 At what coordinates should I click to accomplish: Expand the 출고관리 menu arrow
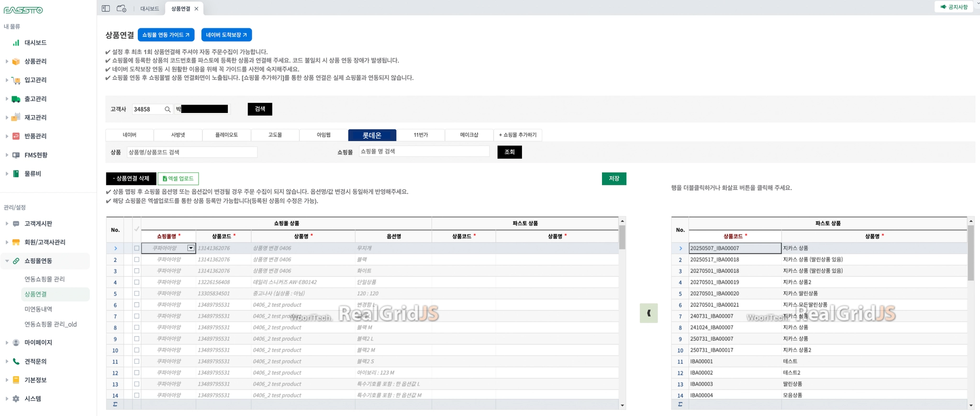7,99
